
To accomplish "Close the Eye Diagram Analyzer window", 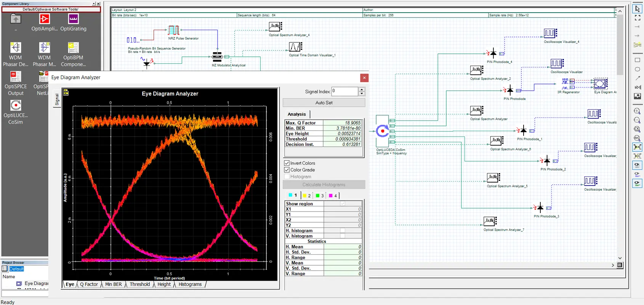I will coord(364,78).
